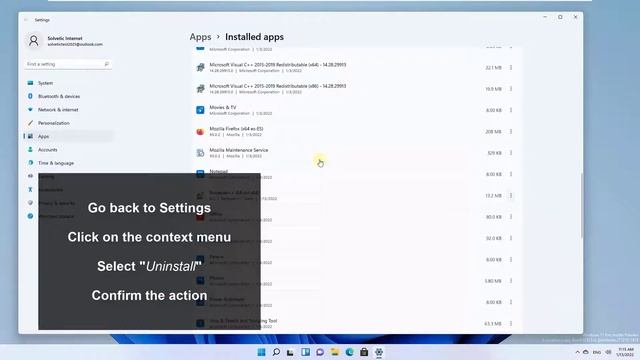Screen dimensions: 640x360
Task: Click the Mozilla Maintenance Service icon
Action: point(200,153)
